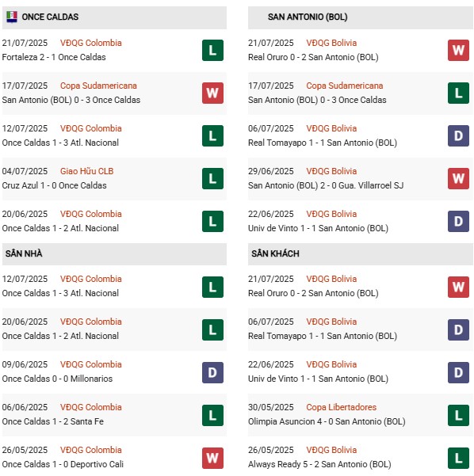This screenshot has width=474, height=476.
Task: Click the L badge for Olimpia Asuncion 4-0 San Antonio
Action: click(458, 415)
